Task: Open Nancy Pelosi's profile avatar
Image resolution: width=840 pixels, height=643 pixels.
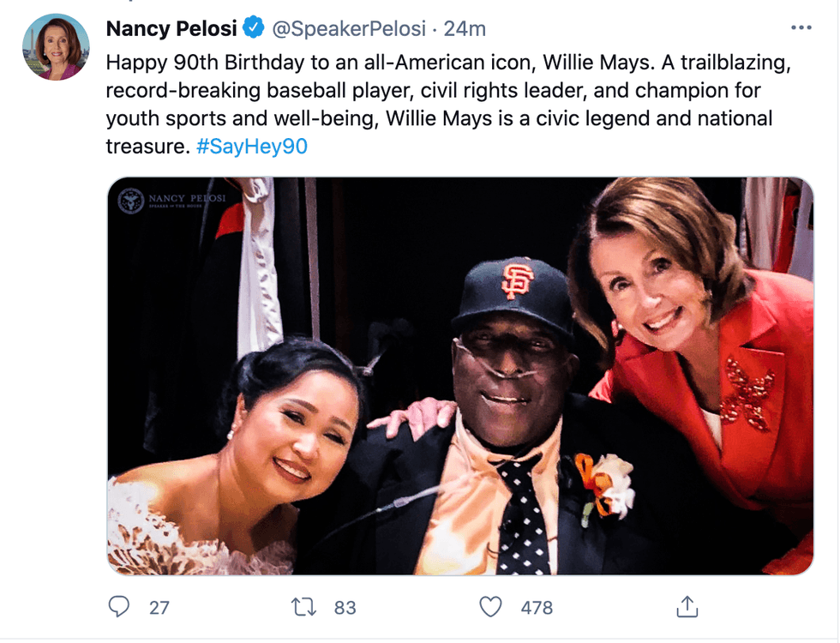Action: pyautogui.click(x=55, y=47)
